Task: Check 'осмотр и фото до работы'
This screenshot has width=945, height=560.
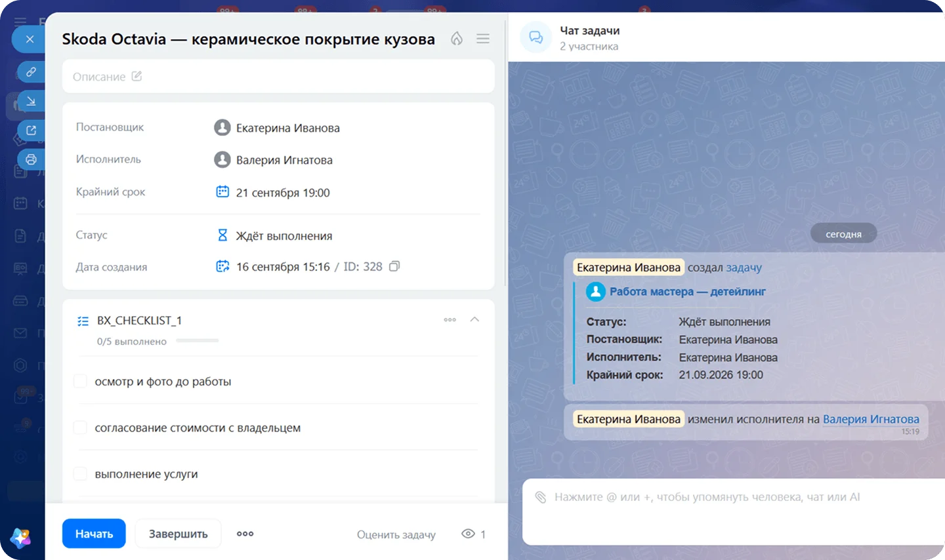Action: pos(80,381)
